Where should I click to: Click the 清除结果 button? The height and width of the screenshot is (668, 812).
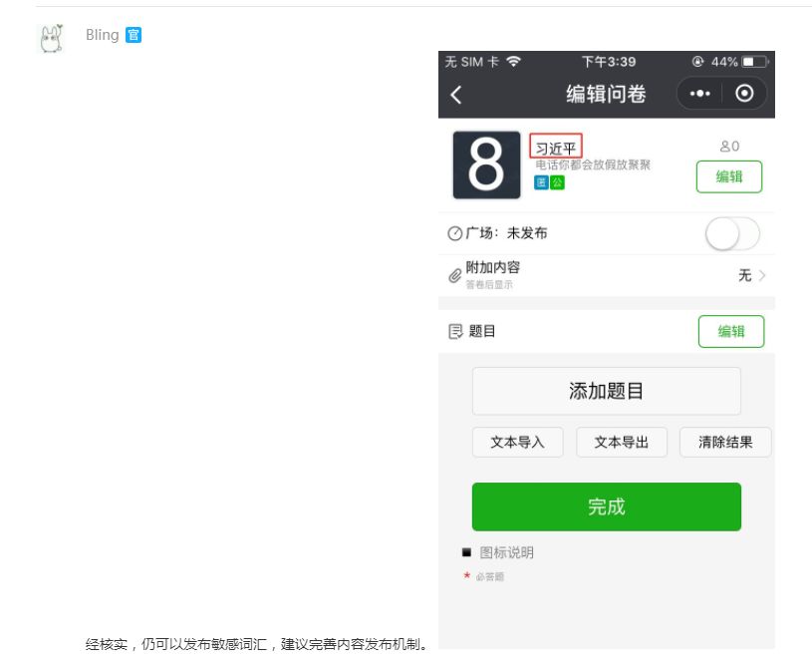[x=725, y=442]
